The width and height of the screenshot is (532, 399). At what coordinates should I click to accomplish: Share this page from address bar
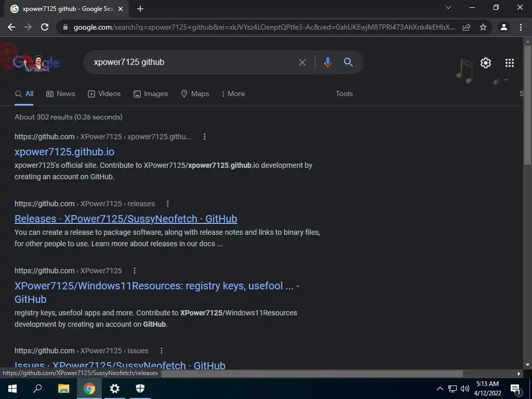click(467, 27)
